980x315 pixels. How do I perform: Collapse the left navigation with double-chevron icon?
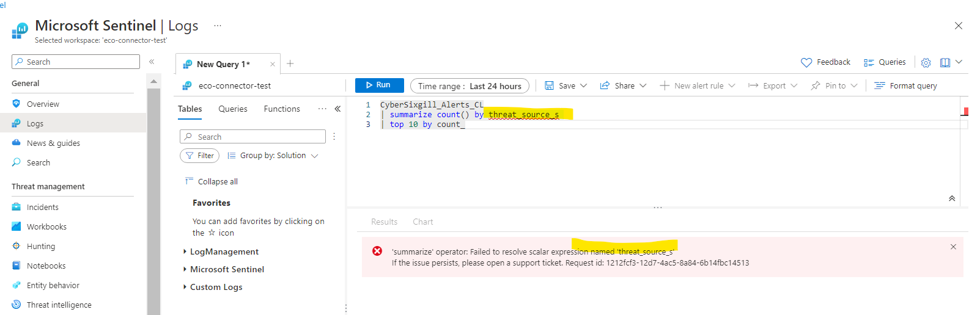pos(152,62)
